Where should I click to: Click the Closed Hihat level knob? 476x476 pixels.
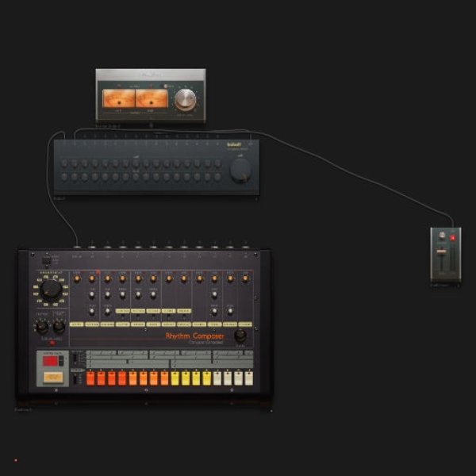click(245, 278)
